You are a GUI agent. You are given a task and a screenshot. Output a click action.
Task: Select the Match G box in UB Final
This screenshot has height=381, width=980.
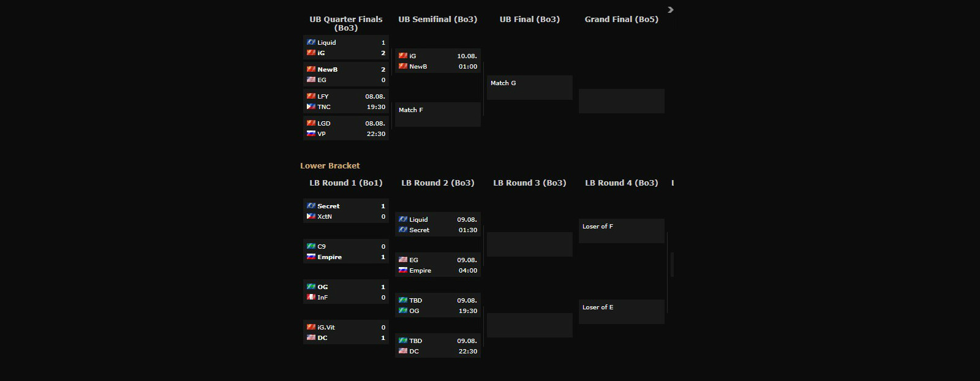(530, 88)
